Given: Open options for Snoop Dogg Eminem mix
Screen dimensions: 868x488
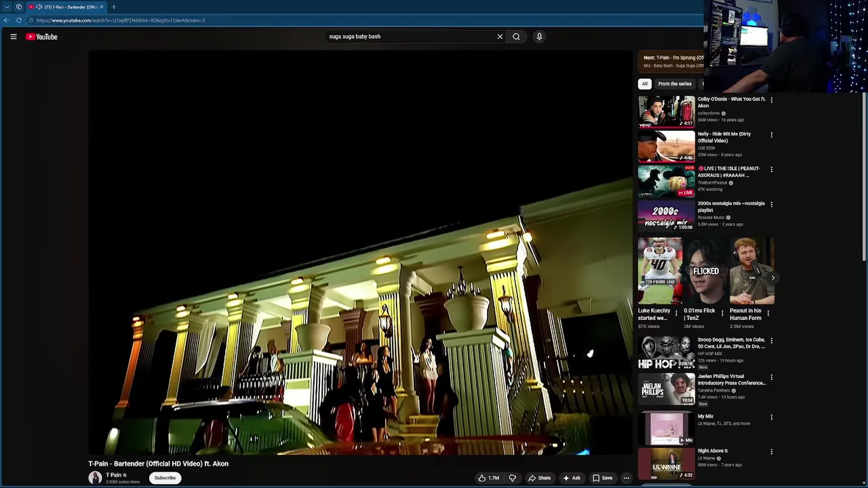Looking at the screenshot, I should pyautogui.click(x=771, y=340).
